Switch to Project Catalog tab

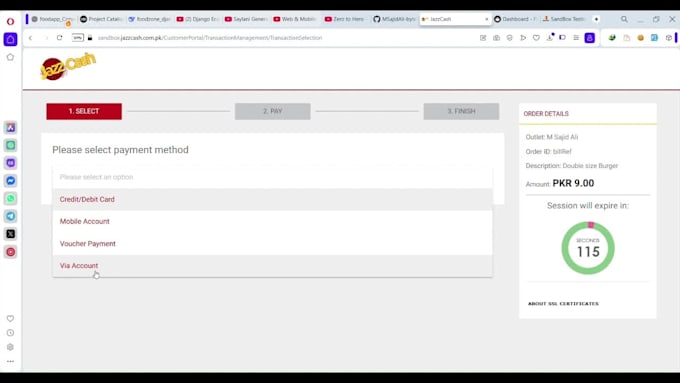tap(101, 19)
